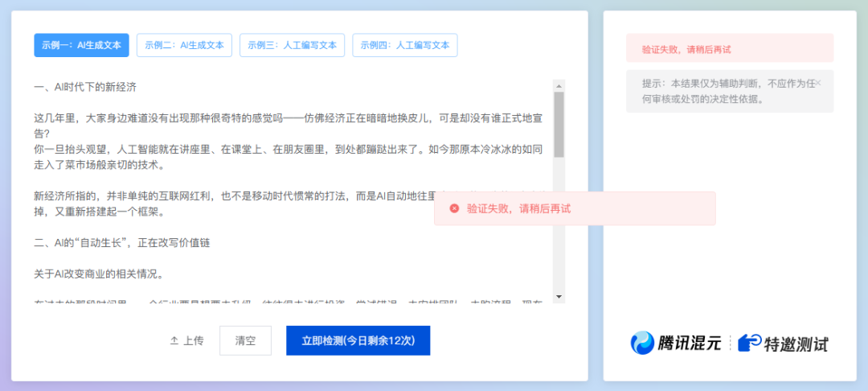Click the Tencent Hunyuan swirl logo
Screen dimensions: 868x391
pyautogui.click(x=643, y=344)
